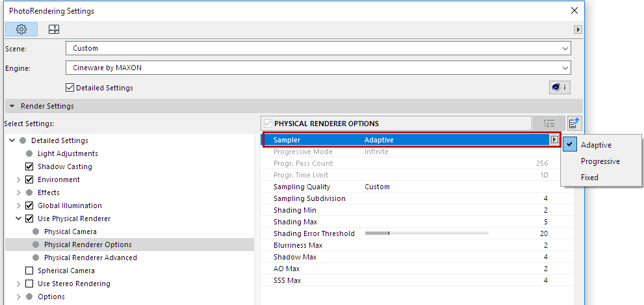Select Physical Renderer Advanced tree item
The height and width of the screenshot is (305, 644).
90,258
